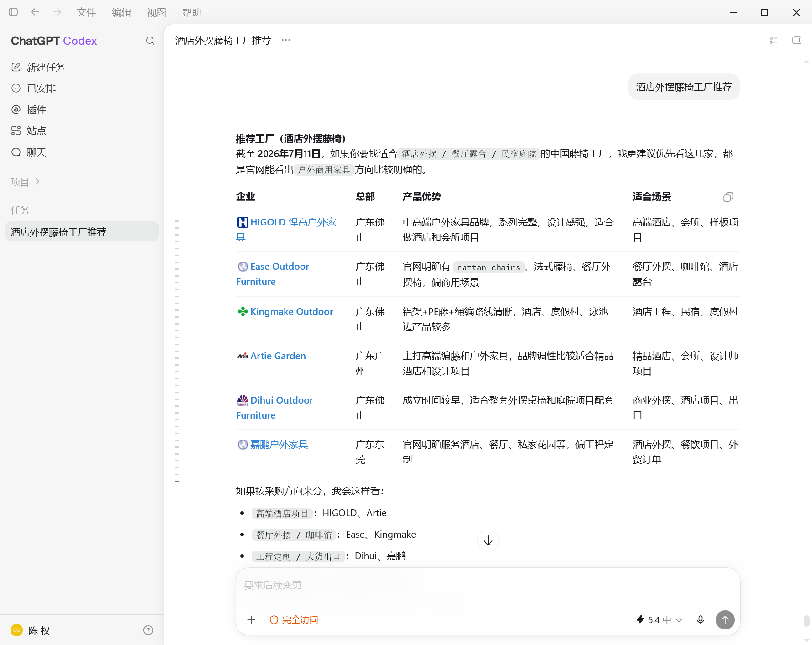Viewport: 812px width, 645px height.
Task: Go back with the left arrow
Action: [35, 12]
